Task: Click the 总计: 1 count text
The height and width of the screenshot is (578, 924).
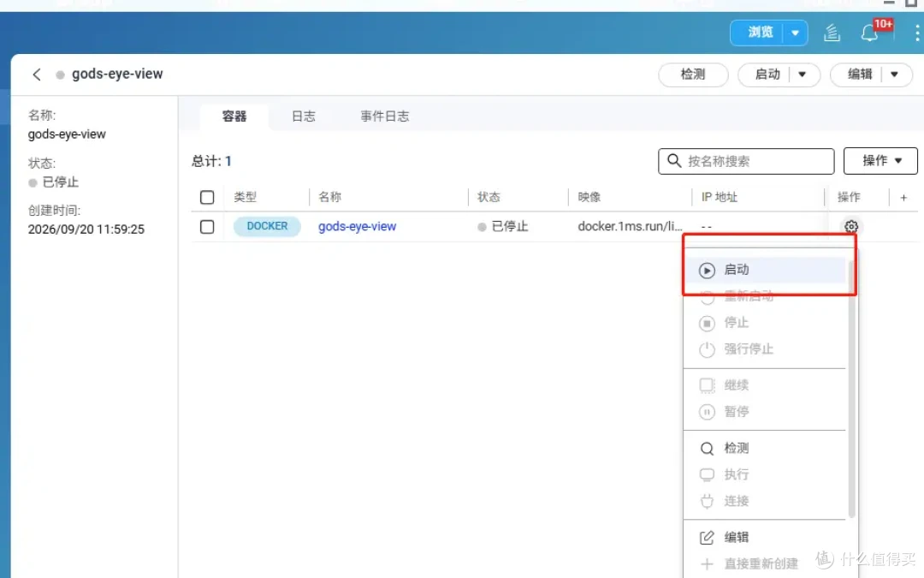Action: coord(211,161)
